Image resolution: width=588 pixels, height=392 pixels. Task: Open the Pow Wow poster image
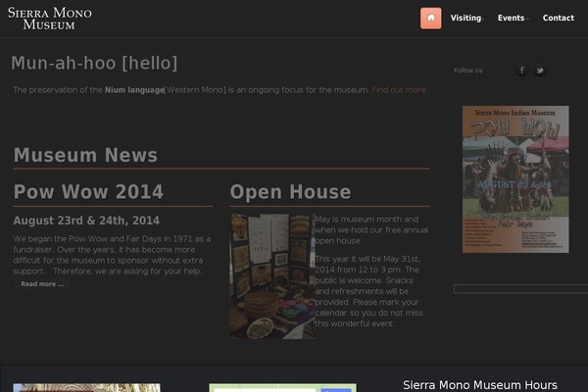tap(515, 179)
